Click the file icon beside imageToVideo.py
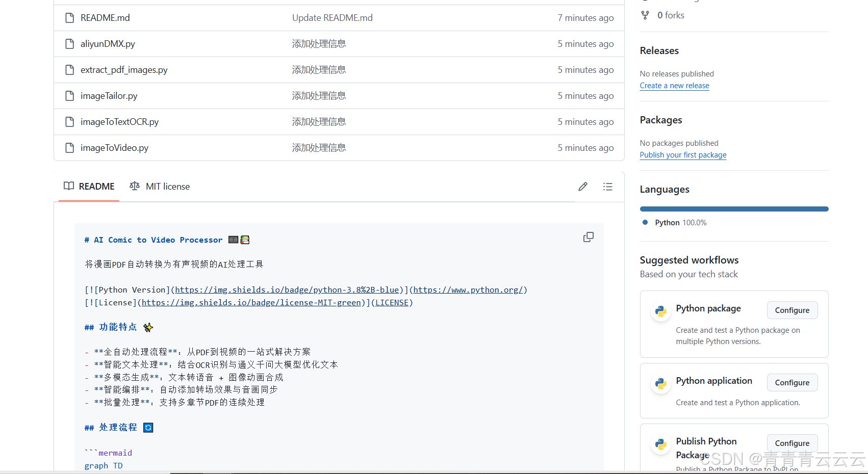This screenshot has width=868, height=474. point(70,148)
